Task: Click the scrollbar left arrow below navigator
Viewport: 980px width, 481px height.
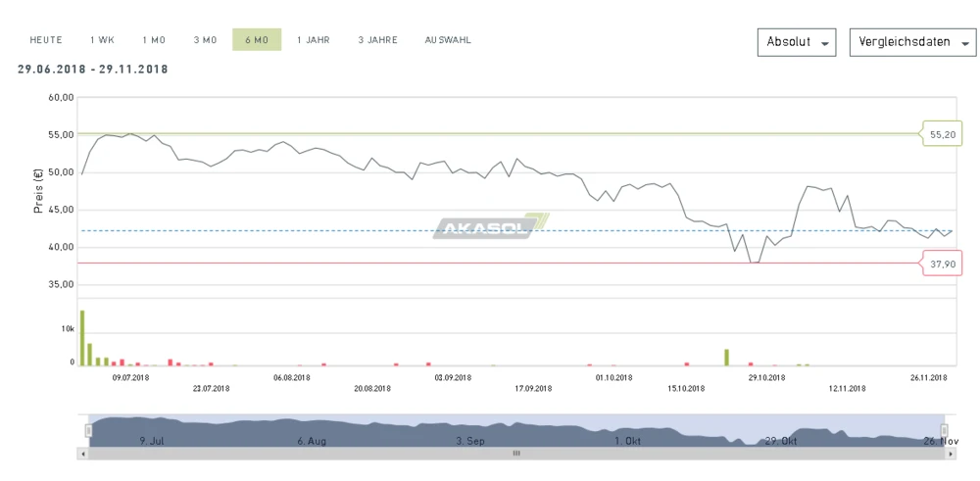Action: 83,454
